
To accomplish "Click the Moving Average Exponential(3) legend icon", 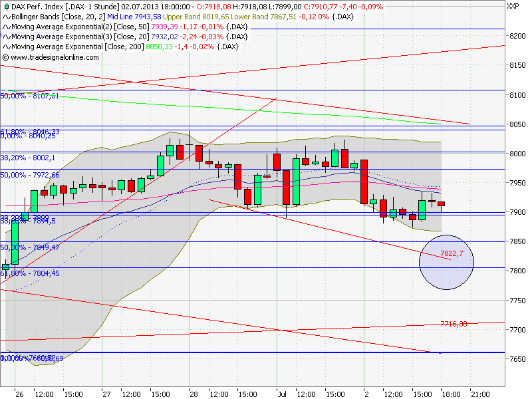I will pos(7,37).
